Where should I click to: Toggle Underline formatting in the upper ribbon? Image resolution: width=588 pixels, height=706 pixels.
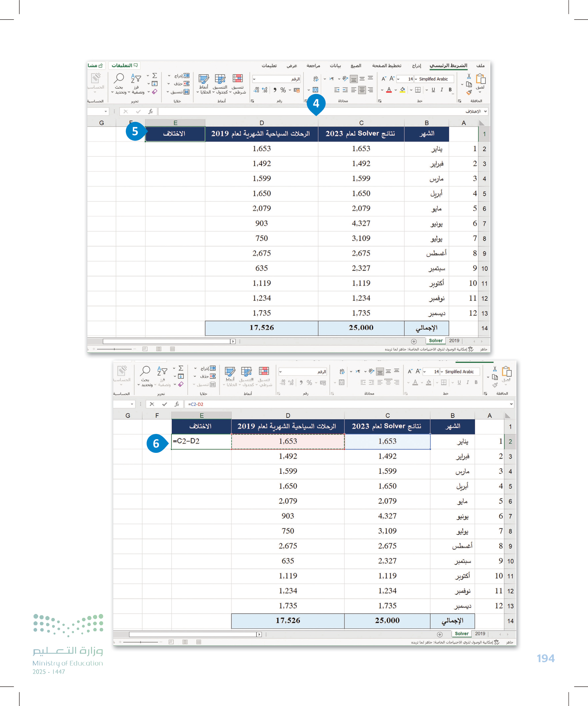coord(433,90)
